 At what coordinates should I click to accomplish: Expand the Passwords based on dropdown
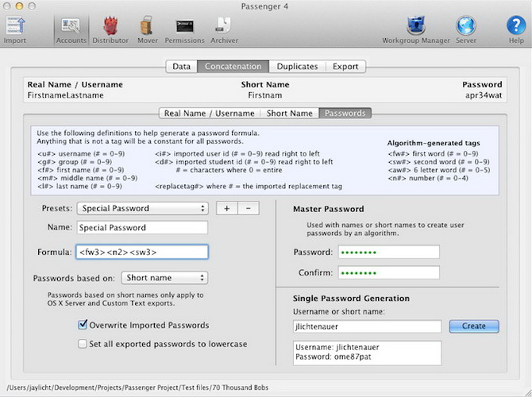tap(165, 278)
